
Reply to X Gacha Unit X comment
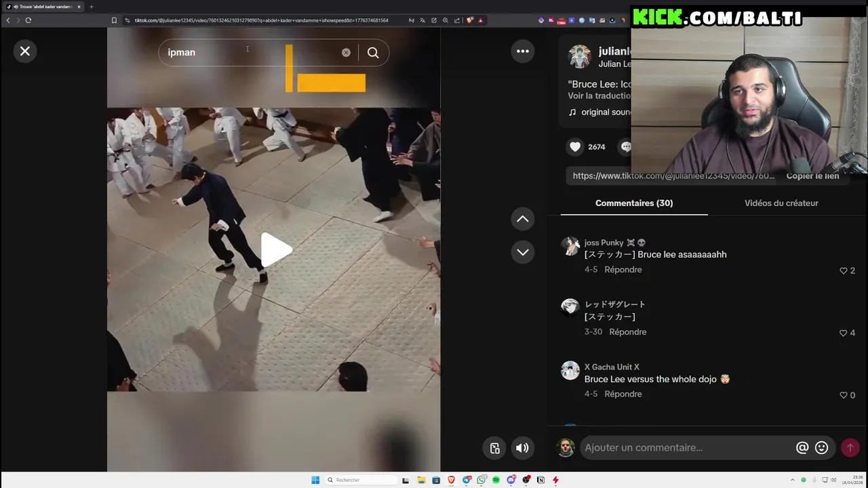coord(623,394)
